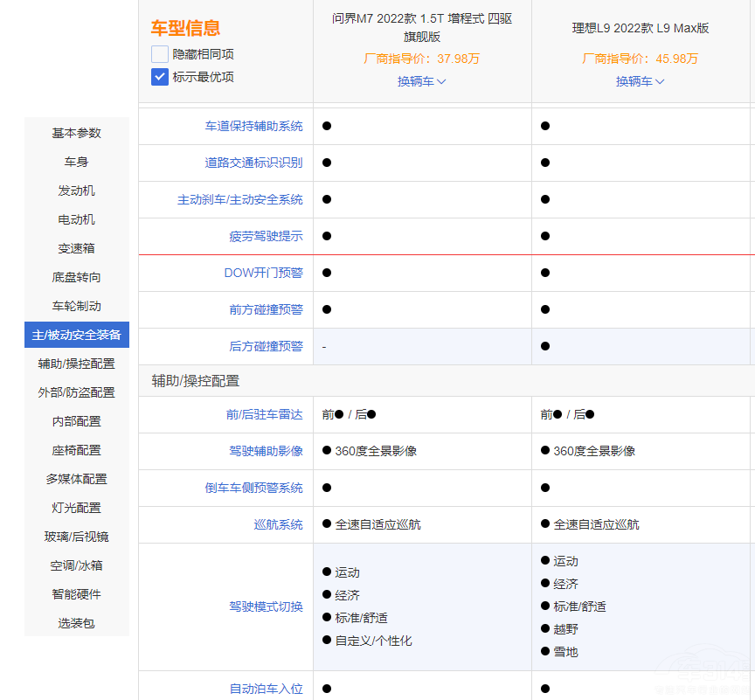Open the 多媒体配置 section
The width and height of the screenshot is (755, 700).
click(76, 479)
